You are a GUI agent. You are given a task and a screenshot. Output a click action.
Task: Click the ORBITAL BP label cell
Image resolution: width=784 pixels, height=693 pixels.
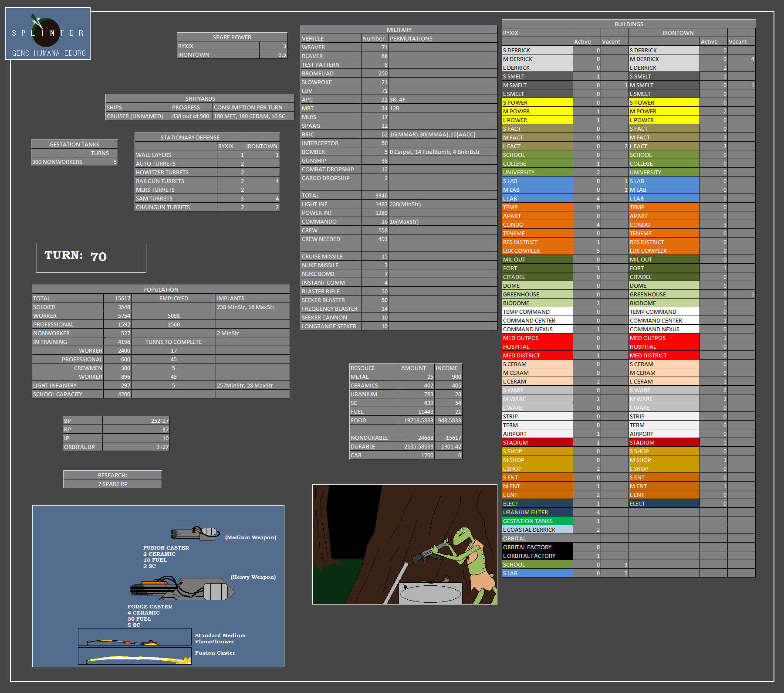[83, 447]
